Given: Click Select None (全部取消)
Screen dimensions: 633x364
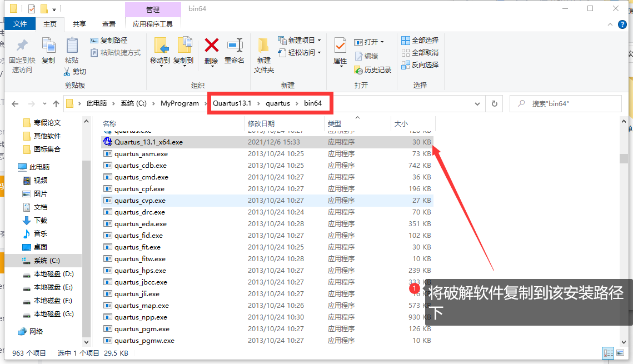Looking at the screenshot, I should 420,52.
